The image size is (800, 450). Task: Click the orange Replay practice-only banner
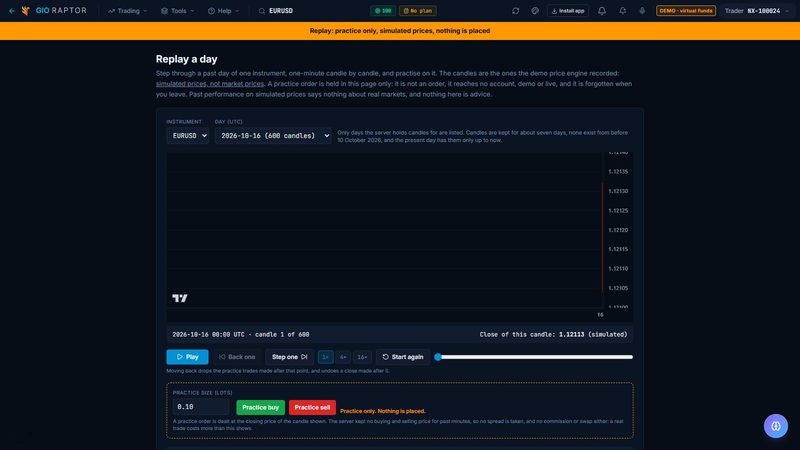400,31
